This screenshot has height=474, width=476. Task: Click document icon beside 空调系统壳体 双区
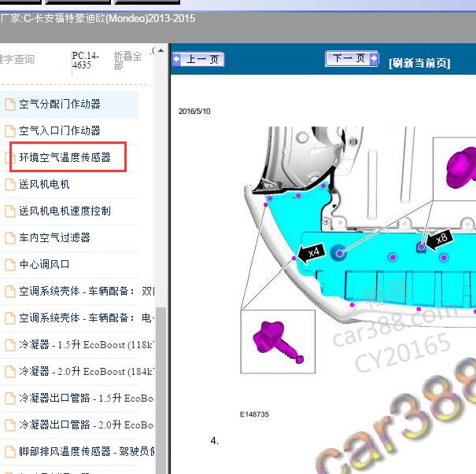click(x=10, y=292)
